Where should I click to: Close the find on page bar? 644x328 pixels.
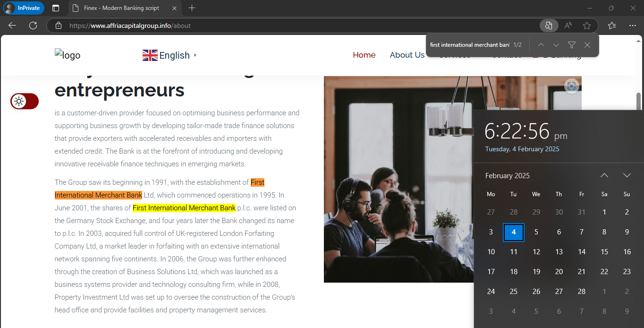(587, 45)
